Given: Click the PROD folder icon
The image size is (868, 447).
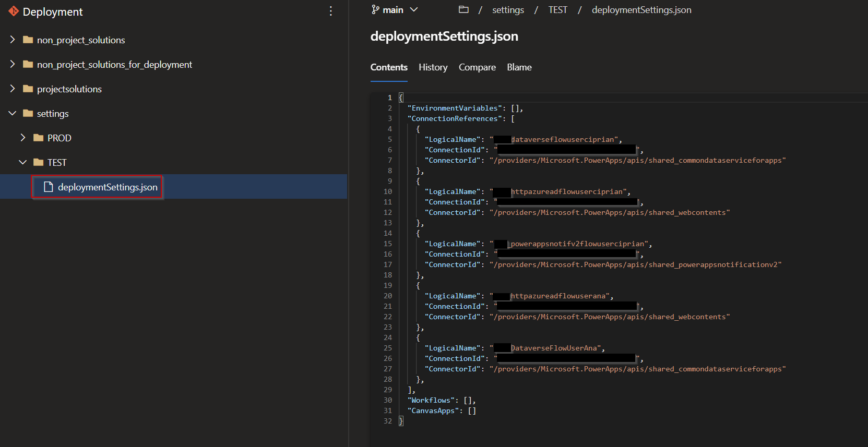Looking at the screenshot, I should coord(39,138).
